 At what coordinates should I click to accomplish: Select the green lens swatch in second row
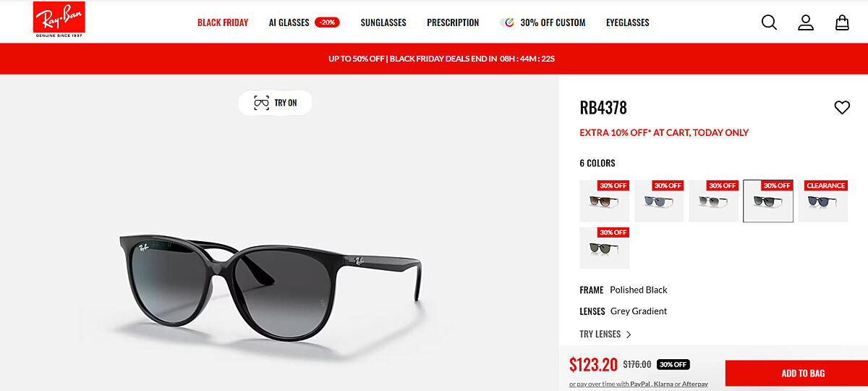(605, 248)
